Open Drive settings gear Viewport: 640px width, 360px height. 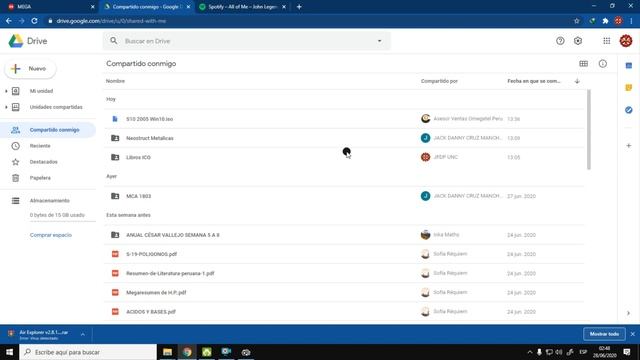[578, 41]
